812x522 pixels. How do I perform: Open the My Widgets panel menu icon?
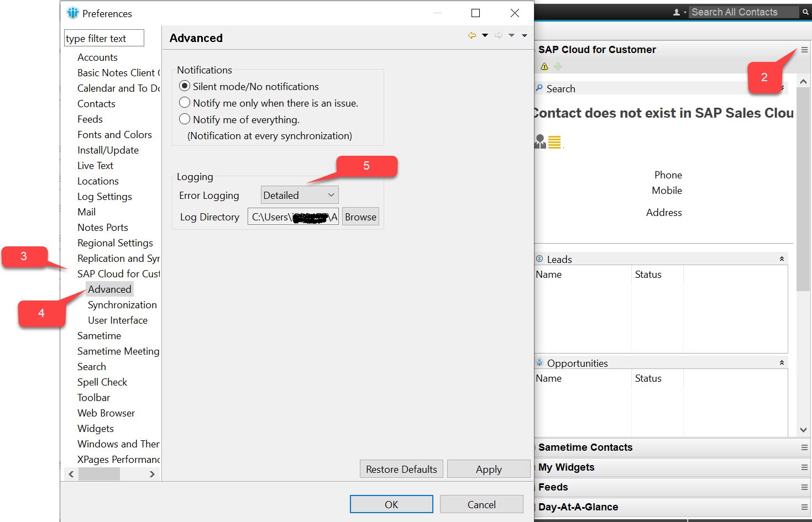click(804, 467)
